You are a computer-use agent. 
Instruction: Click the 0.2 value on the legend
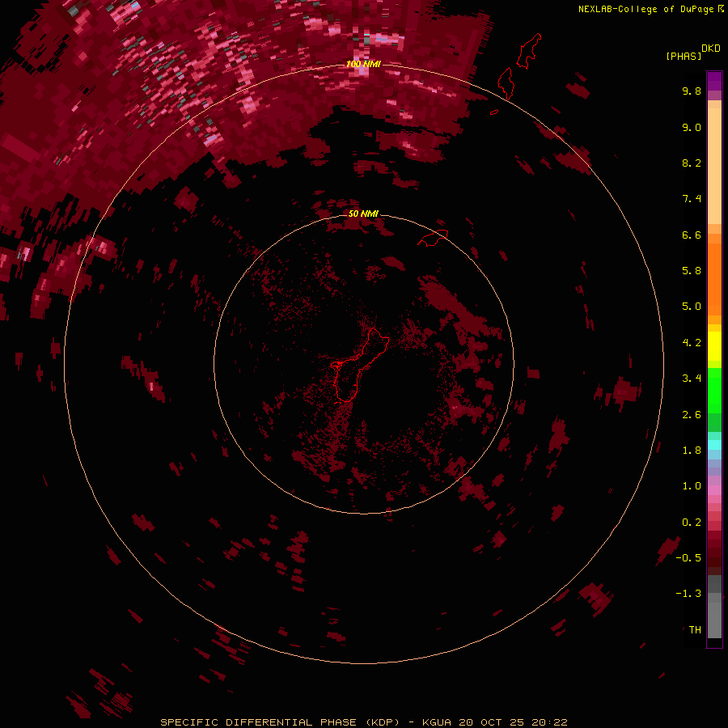pos(692,523)
